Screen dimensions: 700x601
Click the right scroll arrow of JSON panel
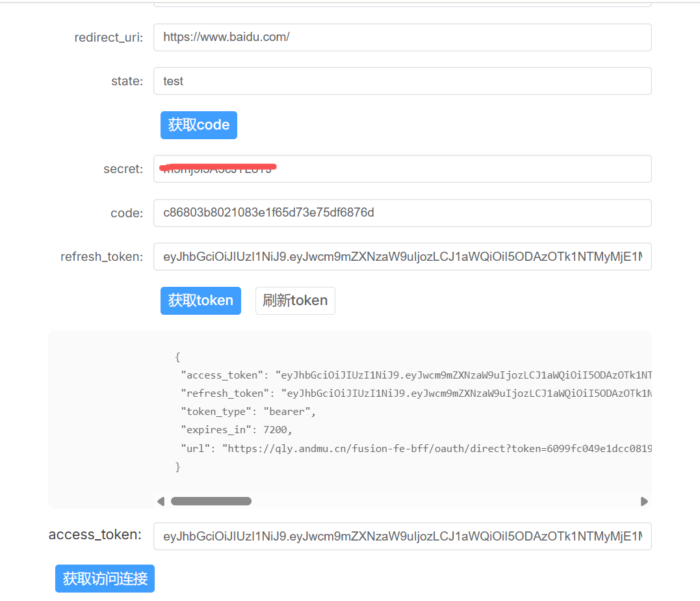(644, 501)
